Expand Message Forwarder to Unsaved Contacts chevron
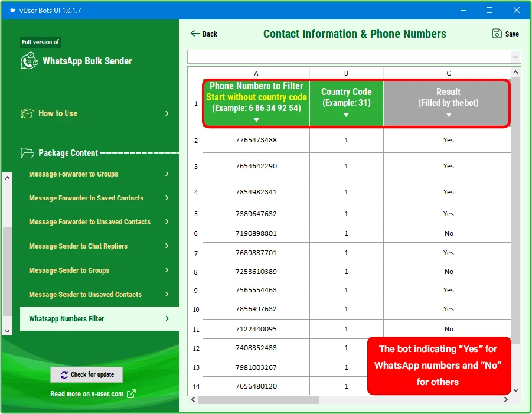 coord(167,221)
